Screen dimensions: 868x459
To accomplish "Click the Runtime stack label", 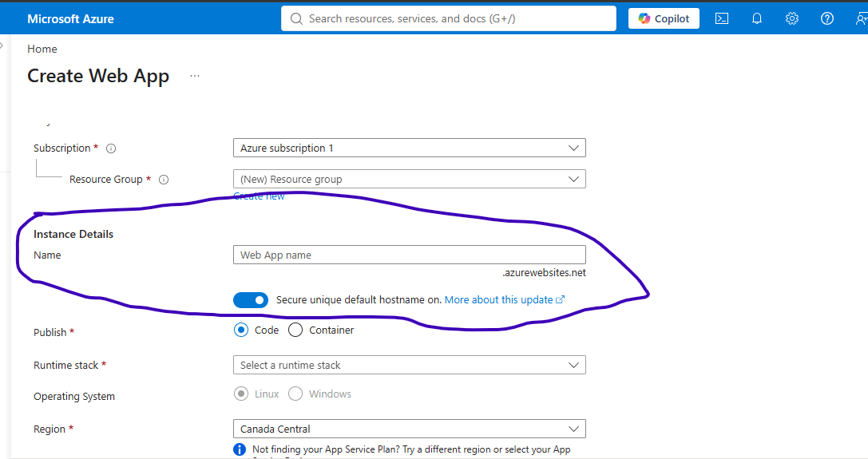I will click(65, 365).
